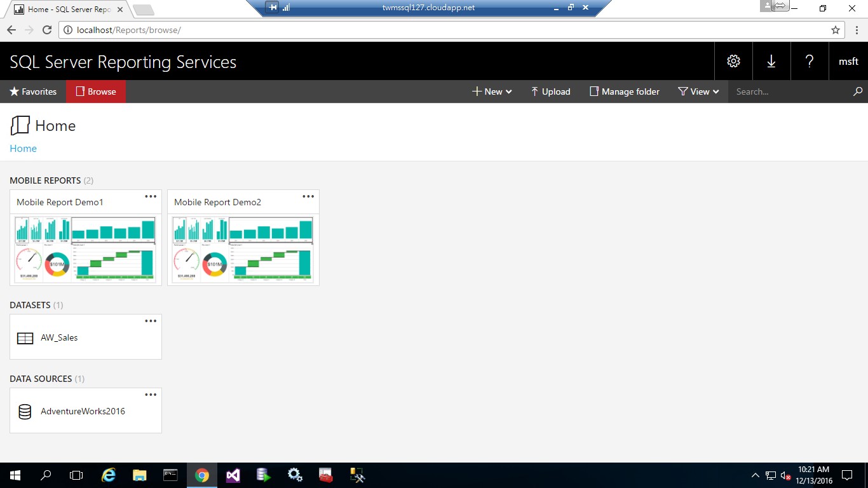This screenshot has width=868, height=488.
Task: Reload the page with refresh icon
Action: (x=46, y=30)
